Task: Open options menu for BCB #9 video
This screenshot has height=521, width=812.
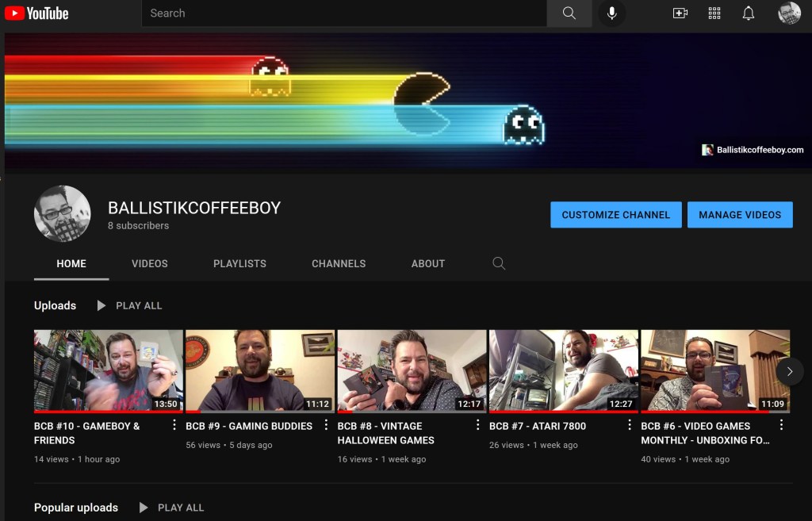Action: [326, 425]
